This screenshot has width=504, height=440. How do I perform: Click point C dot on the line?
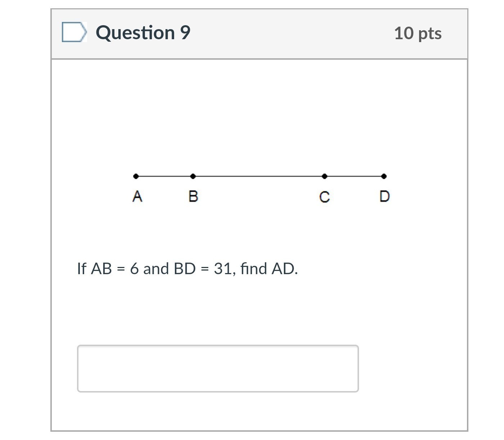[x=324, y=176]
